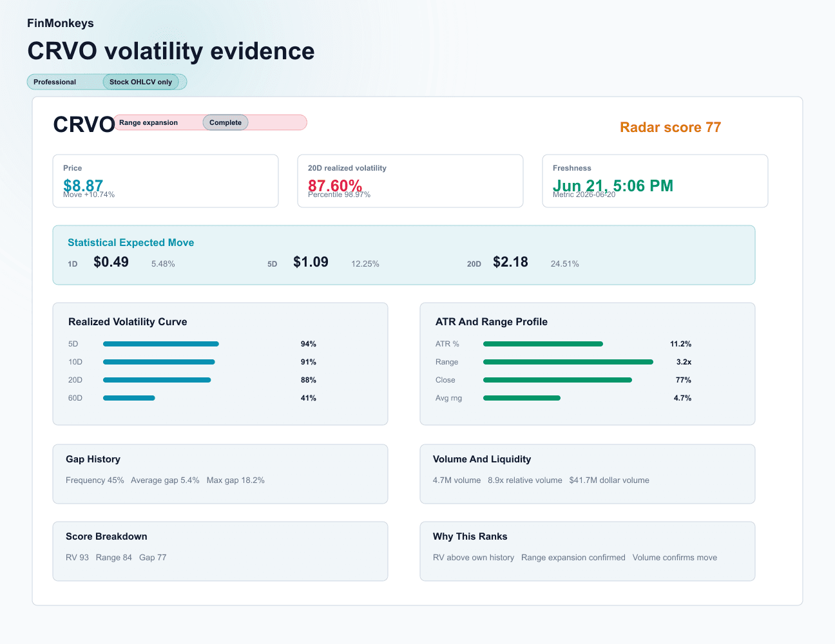Click the 1D expected move $0.49

click(111, 262)
